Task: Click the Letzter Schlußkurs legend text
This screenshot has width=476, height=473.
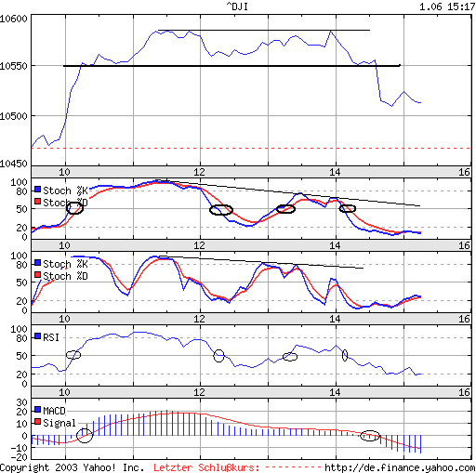Action: pyautogui.click(x=206, y=467)
